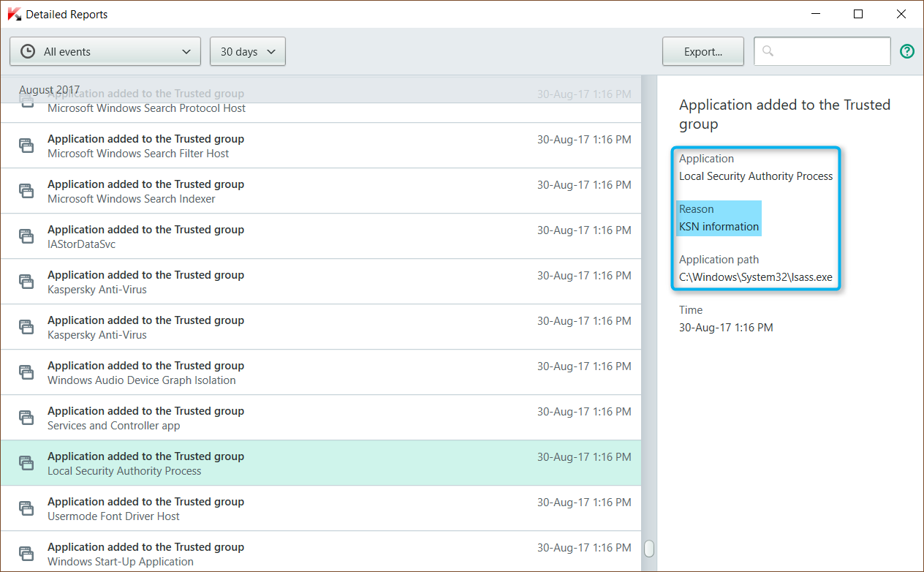Screen dimensions: 924x572
Task: Click the icon beside Microsoft Windows Search Filter Host
Action: point(26,146)
